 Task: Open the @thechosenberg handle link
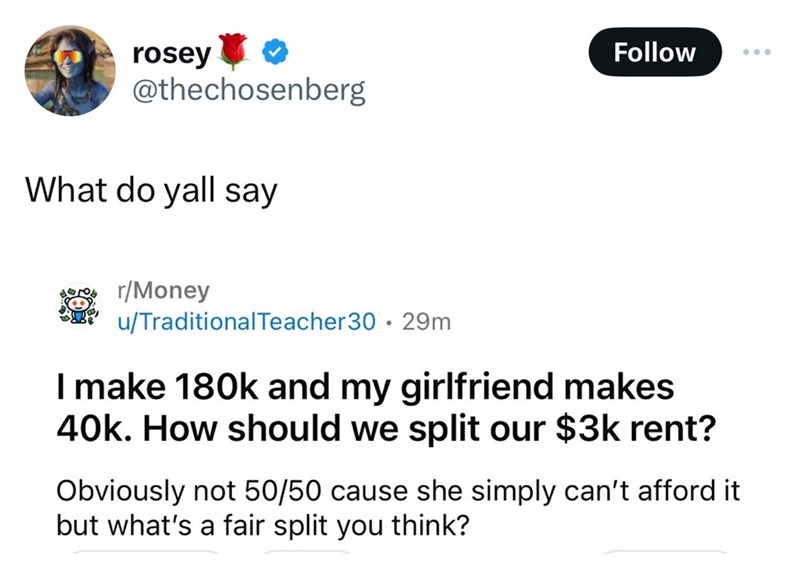coord(249,92)
